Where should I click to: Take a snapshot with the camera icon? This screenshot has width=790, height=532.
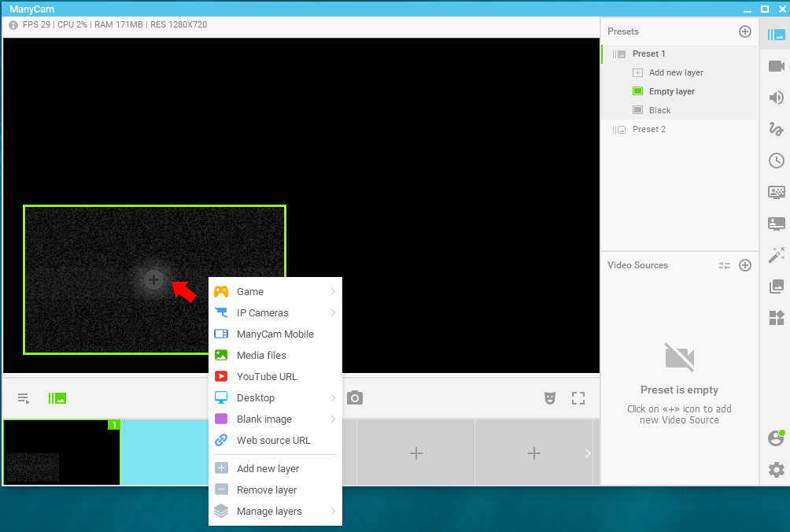355,398
